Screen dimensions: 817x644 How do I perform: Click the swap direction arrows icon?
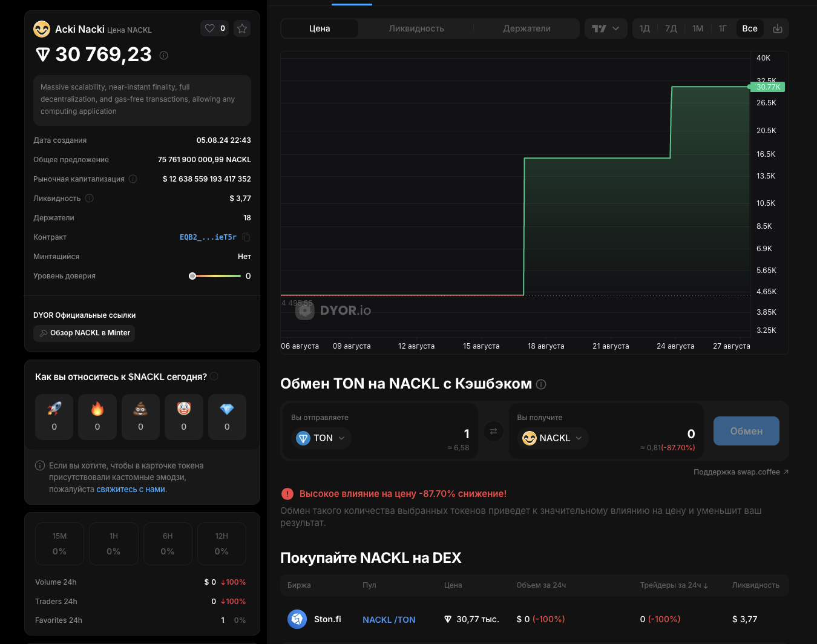(493, 432)
